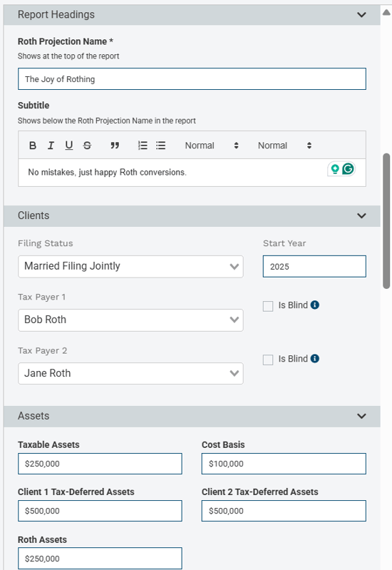This screenshot has height=570, width=392.
Task: Edit the Taxable Assets field
Action: pos(100,464)
